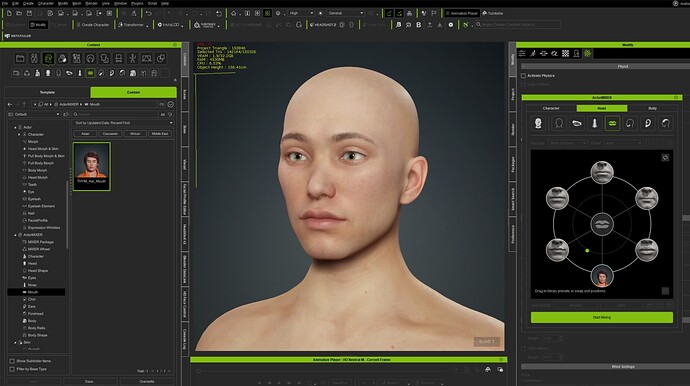
Task: Choose the nose icon in ActorMIXER Head tab
Action: [594, 123]
